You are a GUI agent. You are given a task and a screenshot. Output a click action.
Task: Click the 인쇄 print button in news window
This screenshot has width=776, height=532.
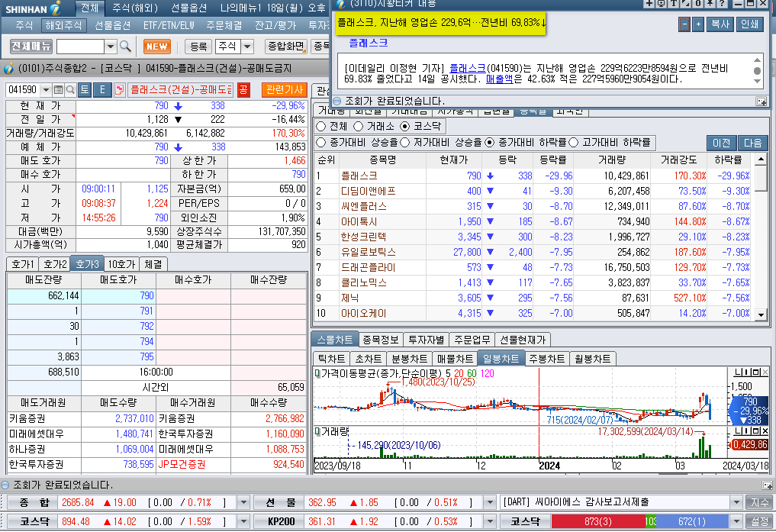[x=749, y=24]
